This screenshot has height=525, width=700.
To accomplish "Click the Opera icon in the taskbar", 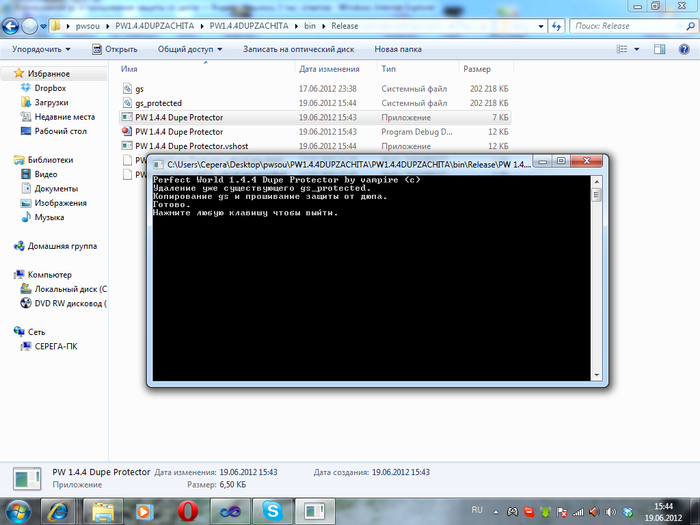I will (186, 511).
